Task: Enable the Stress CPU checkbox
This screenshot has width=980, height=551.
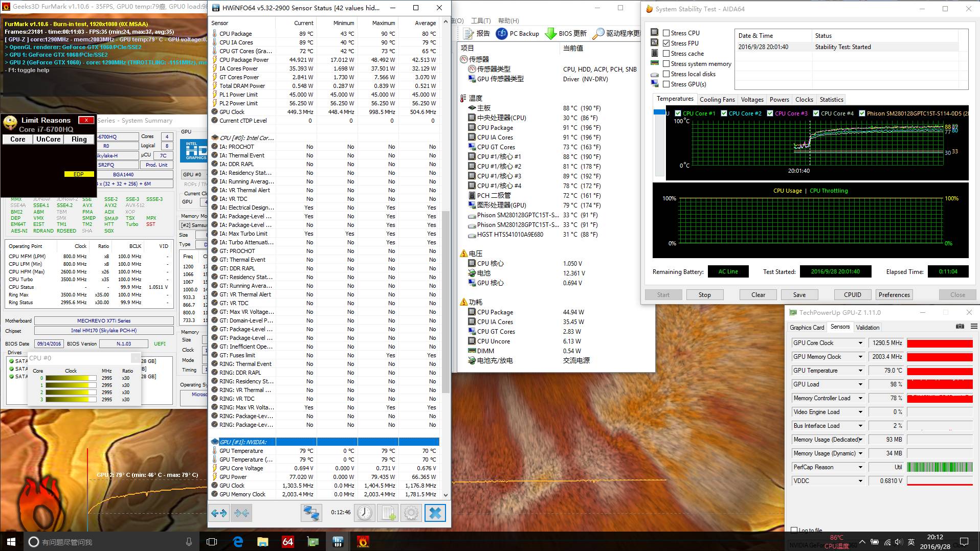Action: pos(666,33)
